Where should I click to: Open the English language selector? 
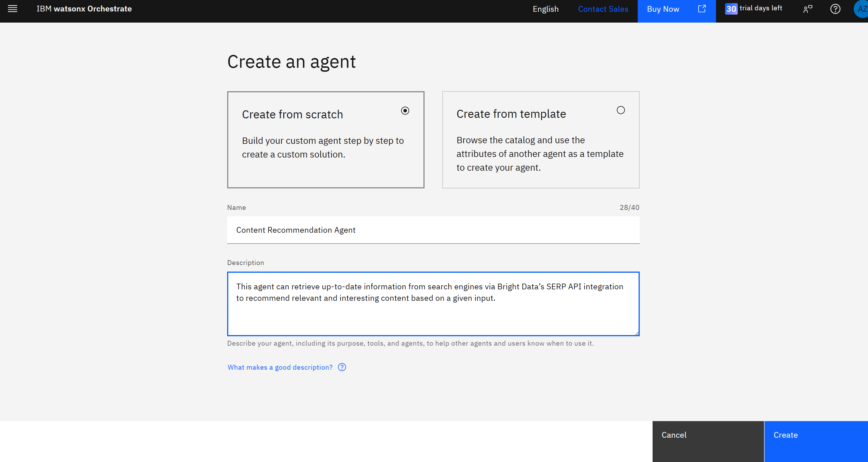pyautogui.click(x=545, y=9)
